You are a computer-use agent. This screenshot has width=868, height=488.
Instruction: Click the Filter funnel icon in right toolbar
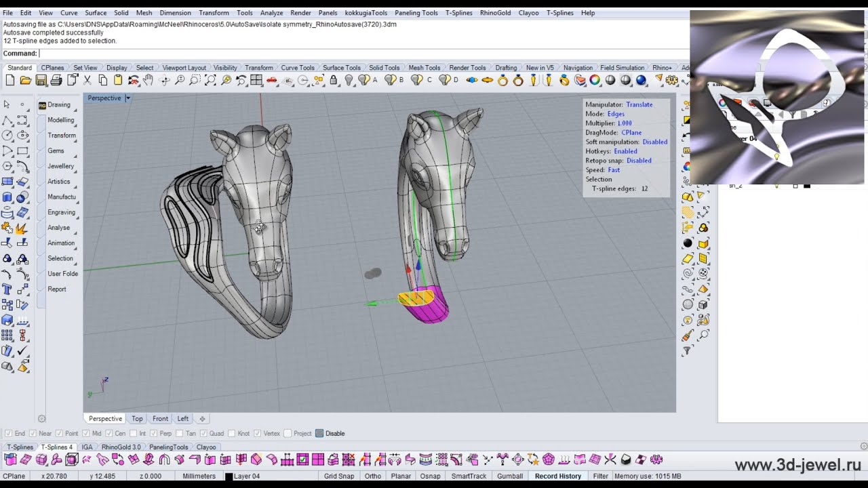pyautogui.click(x=688, y=350)
